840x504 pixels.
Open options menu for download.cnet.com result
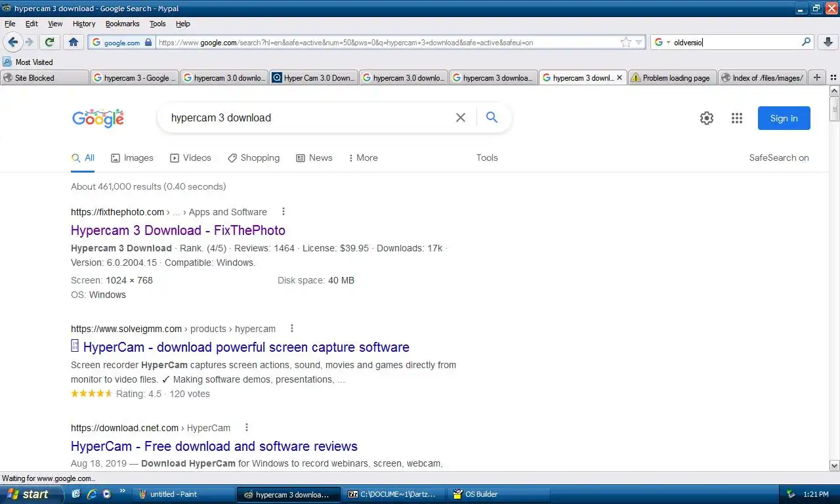(x=247, y=427)
